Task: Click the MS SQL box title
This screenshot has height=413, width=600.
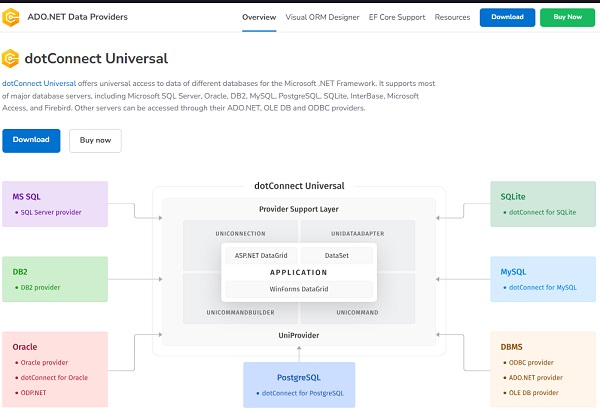Action: [26, 197]
